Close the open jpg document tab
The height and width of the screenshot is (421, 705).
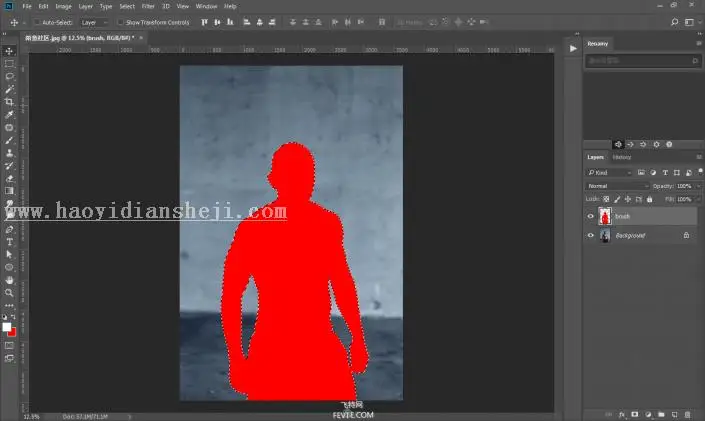tap(141, 38)
